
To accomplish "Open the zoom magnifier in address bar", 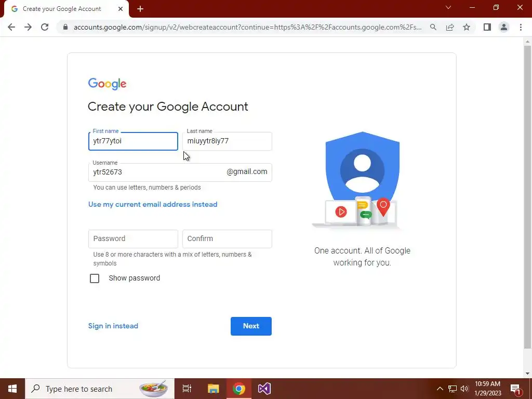I will click(433, 27).
